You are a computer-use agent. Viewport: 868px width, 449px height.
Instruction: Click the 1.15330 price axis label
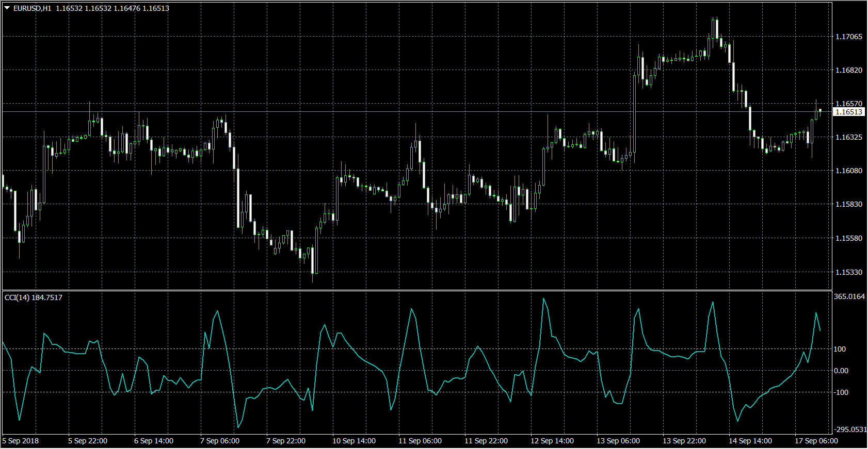coord(848,272)
